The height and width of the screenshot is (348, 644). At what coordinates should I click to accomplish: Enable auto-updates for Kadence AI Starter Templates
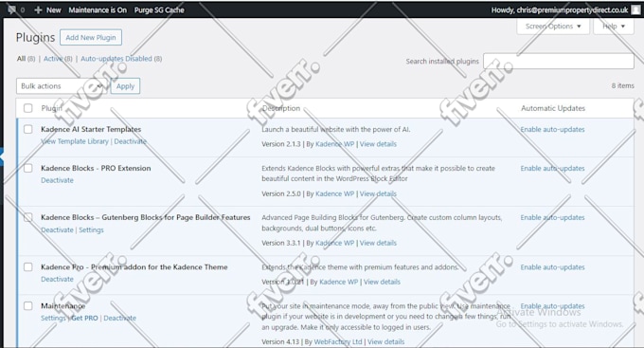552,129
